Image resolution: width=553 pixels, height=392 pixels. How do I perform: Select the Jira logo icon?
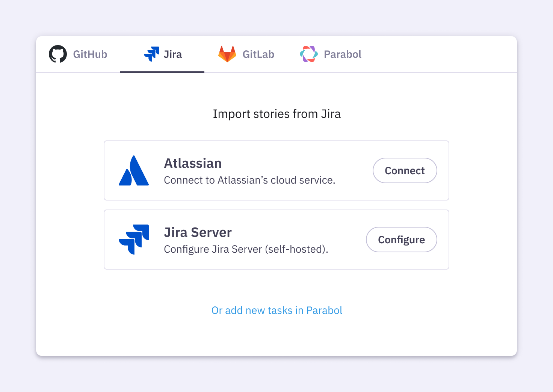pos(151,54)
